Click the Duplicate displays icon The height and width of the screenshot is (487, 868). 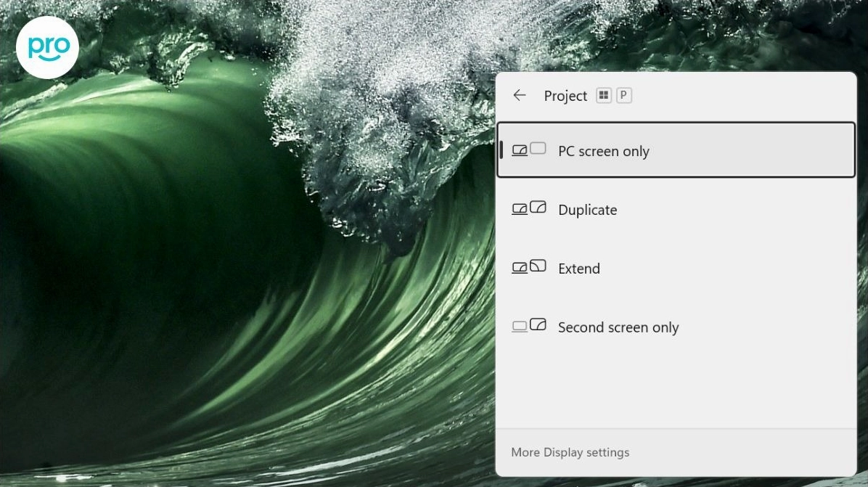528,208
